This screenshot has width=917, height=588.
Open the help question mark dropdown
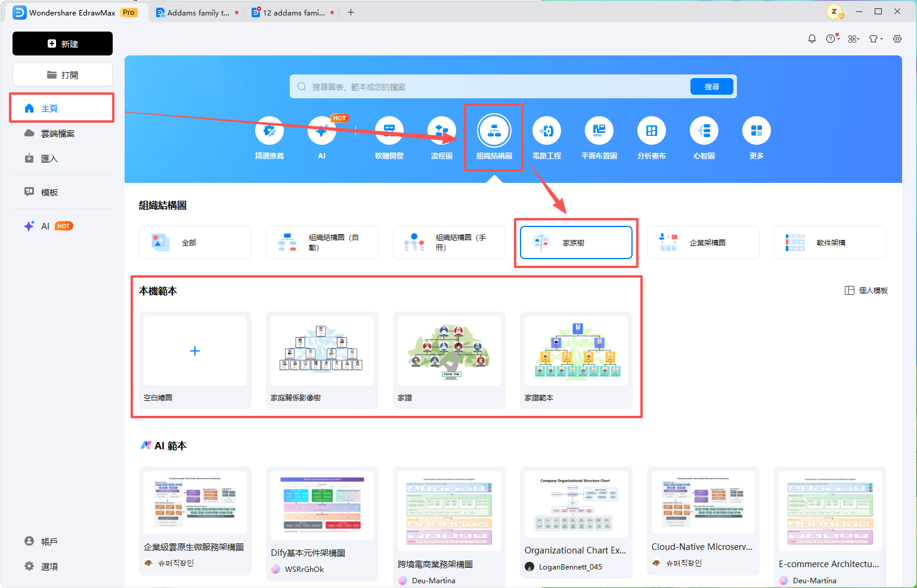click(833, 39)
